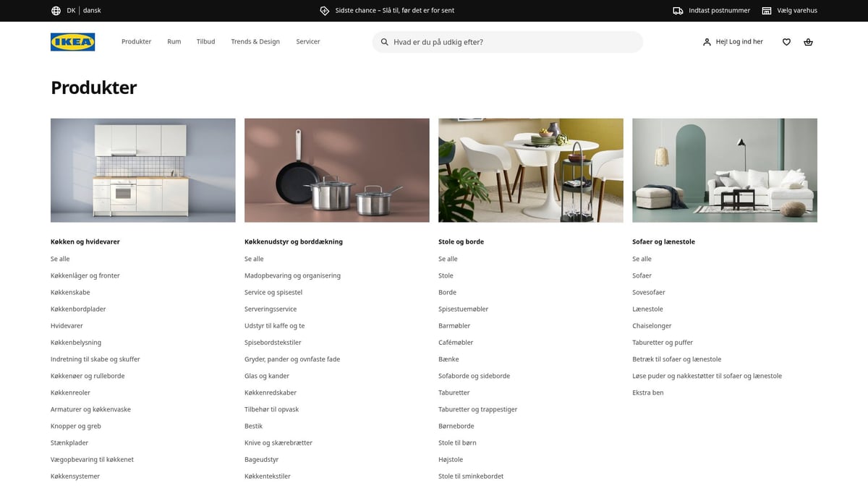
Task: Click the cookware thumbnail above Køkkenudstyr og borddækning
Action: tap(336, 170)
